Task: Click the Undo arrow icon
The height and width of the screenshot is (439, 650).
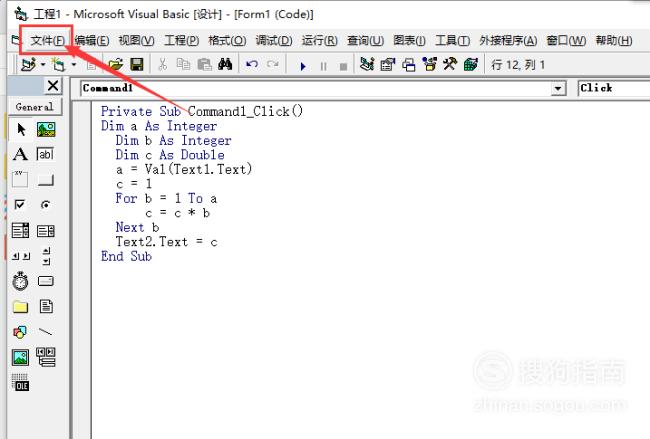Action: point(252,65)
